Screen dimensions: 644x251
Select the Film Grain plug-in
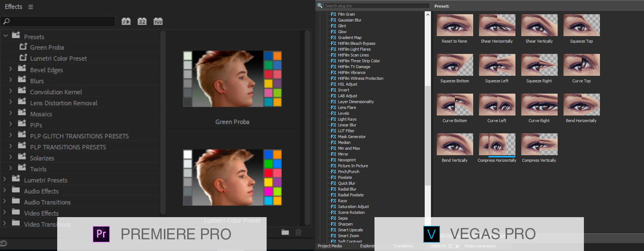pos(346,14)
